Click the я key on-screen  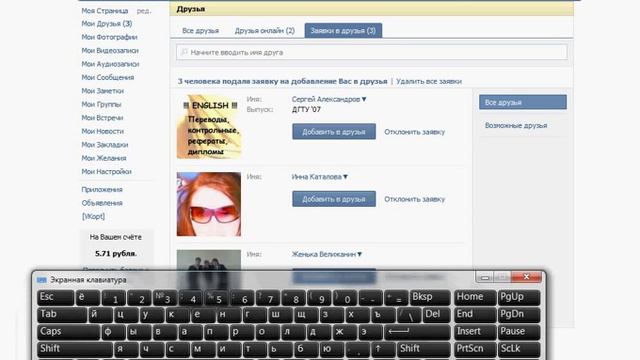(127, 349)
